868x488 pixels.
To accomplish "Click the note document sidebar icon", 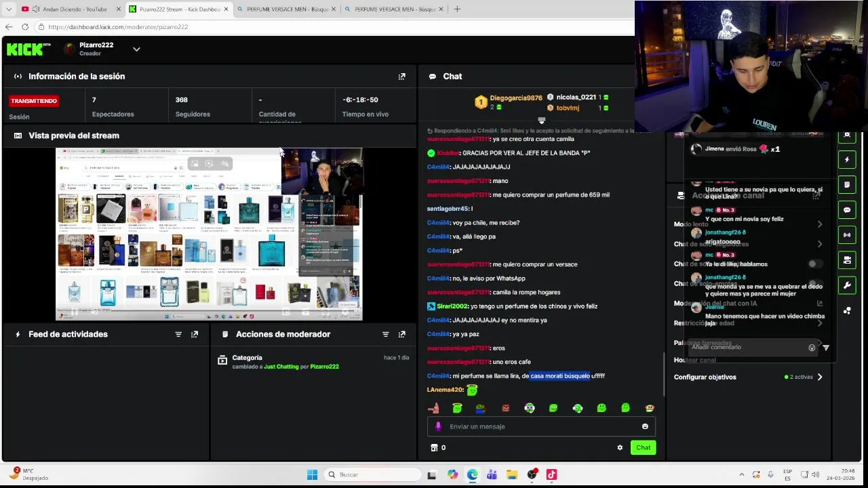I will [x=847, y=185].
